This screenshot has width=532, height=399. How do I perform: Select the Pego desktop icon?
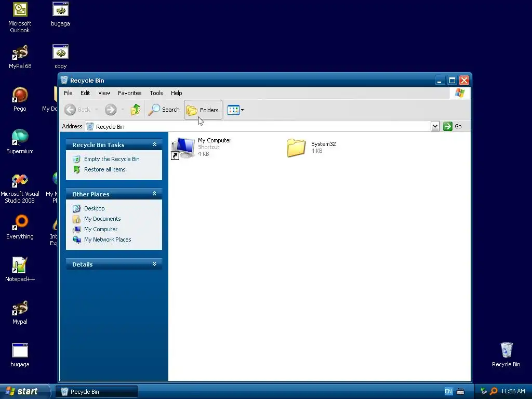[20, 99]
